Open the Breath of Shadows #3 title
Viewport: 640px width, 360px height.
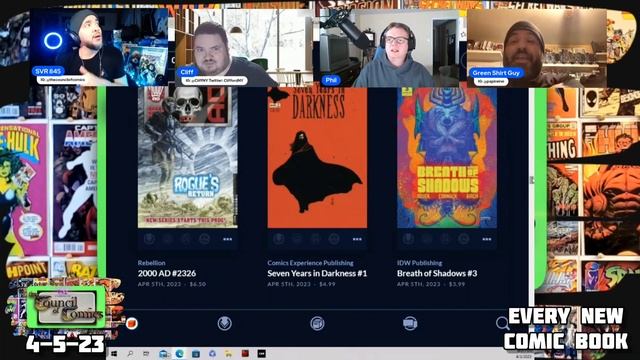(x=437, y=273)
